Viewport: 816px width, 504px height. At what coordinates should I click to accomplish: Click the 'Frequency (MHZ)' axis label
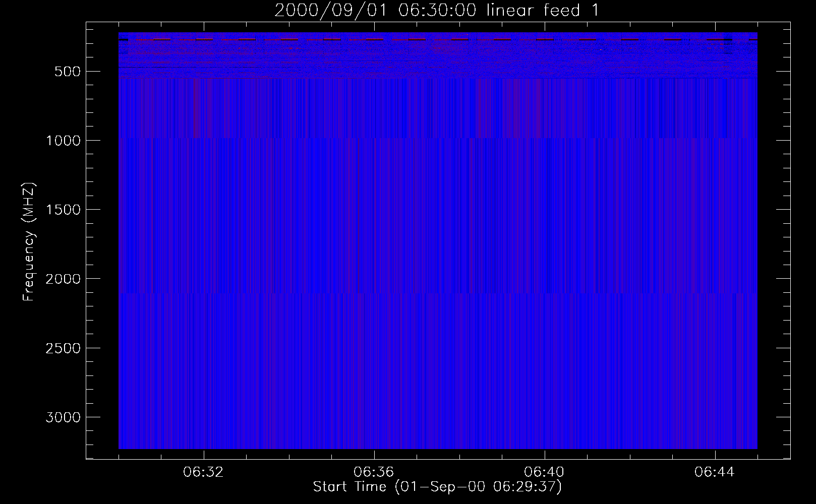(x=29, y=242)
